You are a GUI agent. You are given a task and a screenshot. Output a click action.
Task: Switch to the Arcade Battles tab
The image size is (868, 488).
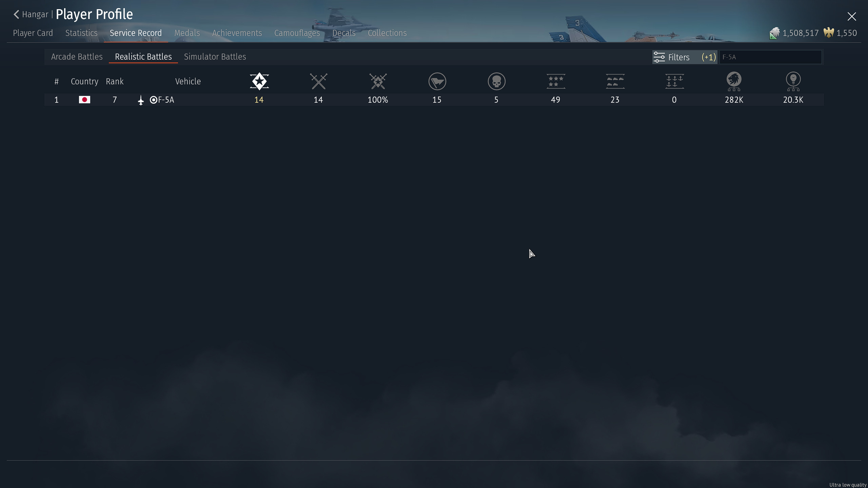(x=77, y=57)
